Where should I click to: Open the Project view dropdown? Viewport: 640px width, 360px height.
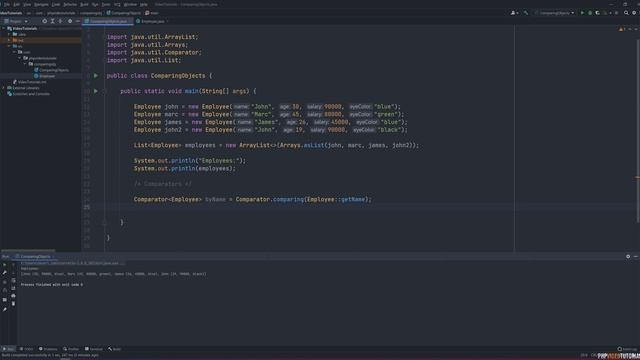[x=16, y=21]
